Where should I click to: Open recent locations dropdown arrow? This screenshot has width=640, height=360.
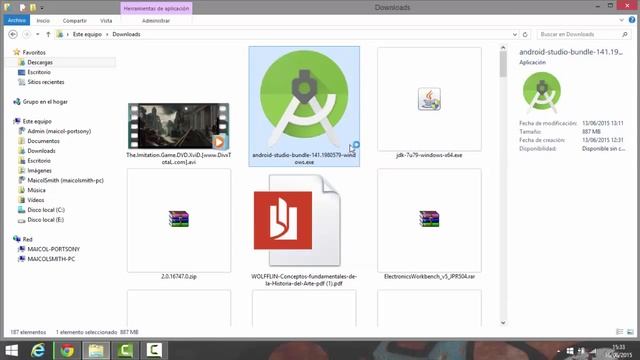(x=38, y=34)
